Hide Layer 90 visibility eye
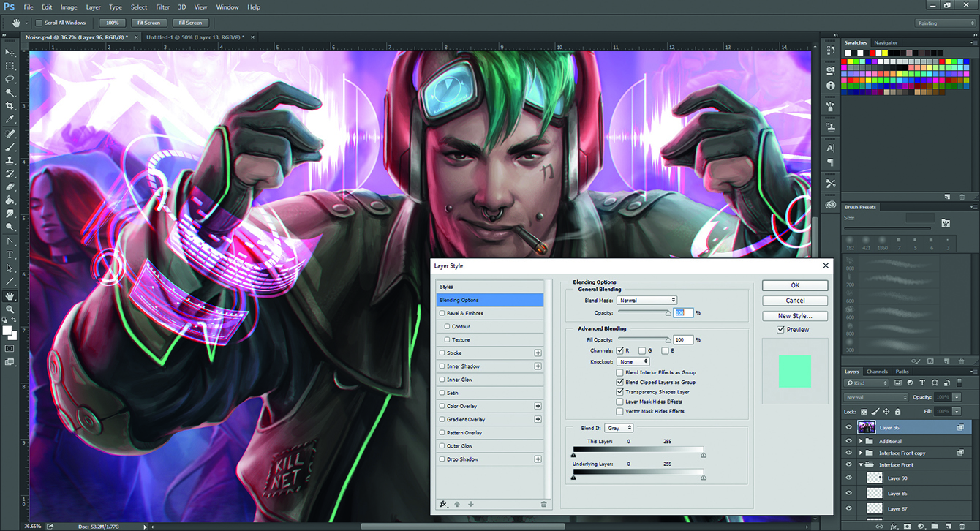Image resolution: width=980 pixels, height=531 pixels. coord(848,478)
